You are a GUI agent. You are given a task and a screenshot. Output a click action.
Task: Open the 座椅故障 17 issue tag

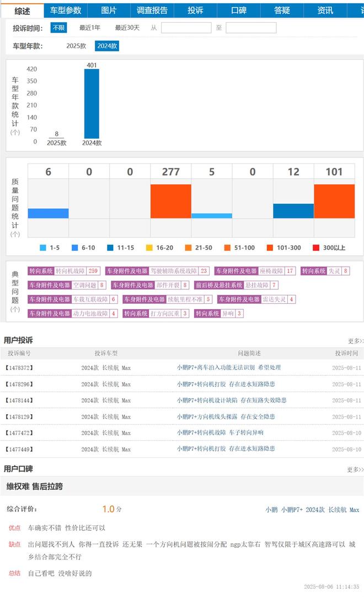(255, 271)
